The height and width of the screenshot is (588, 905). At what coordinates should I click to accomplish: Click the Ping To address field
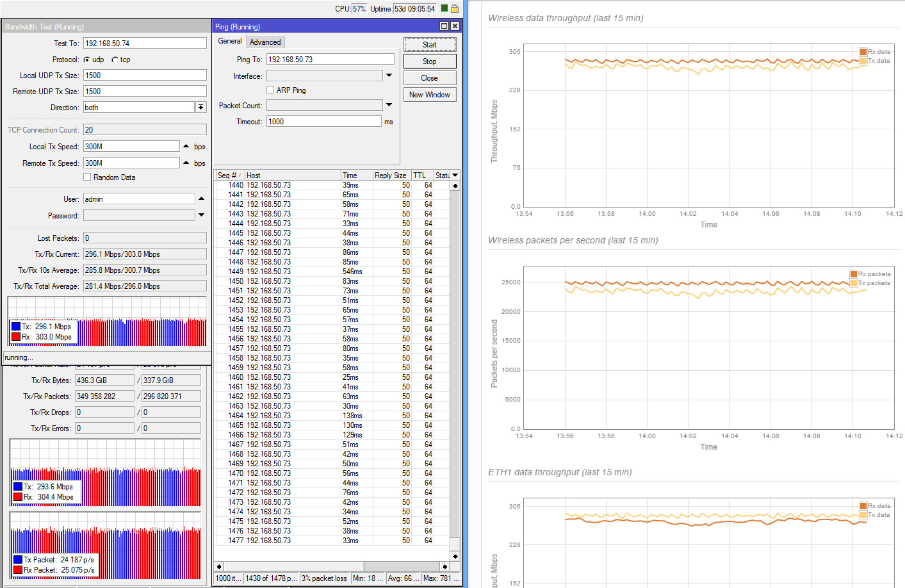330,60
